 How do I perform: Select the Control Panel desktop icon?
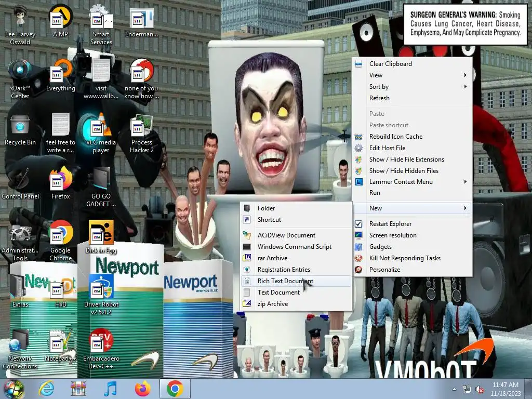coord(20,184)
